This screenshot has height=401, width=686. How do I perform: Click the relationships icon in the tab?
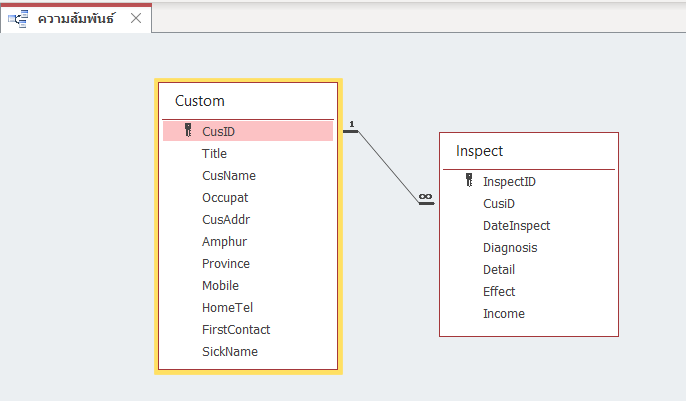click(x=17, y=18)
